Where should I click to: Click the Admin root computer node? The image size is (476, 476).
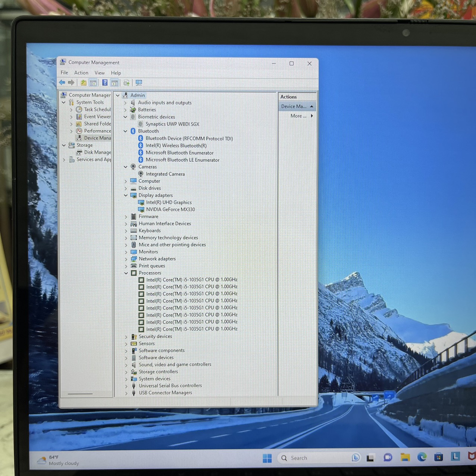tap(138, 95)
